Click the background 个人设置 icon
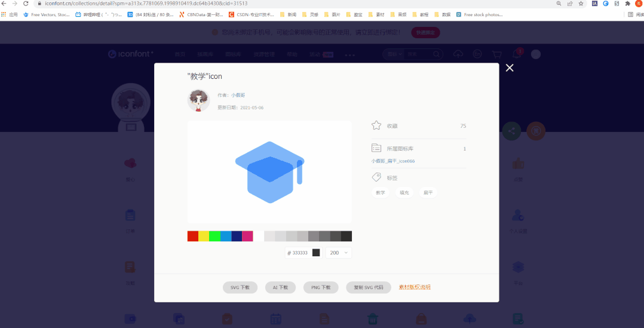This screenshot has width=644, height=328. pos(518,215)
